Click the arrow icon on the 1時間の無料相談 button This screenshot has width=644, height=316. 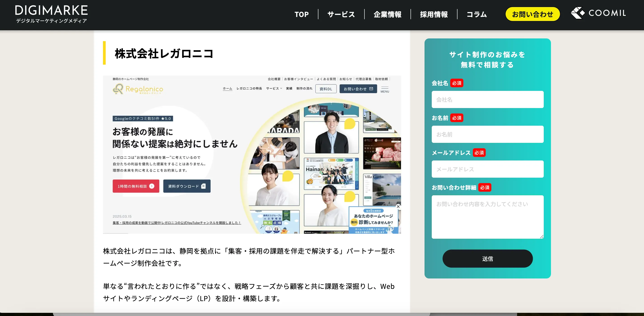(151, 186)
